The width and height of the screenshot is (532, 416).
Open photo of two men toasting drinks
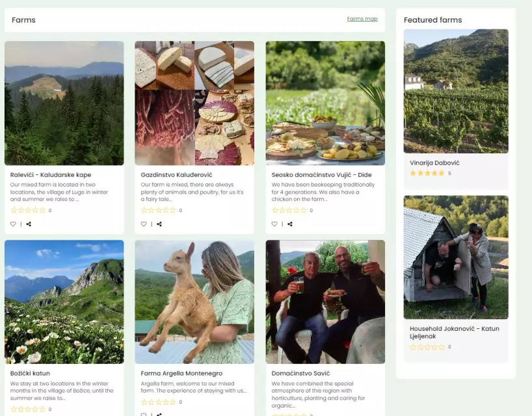pyautogui.click(x=325, y=302)
